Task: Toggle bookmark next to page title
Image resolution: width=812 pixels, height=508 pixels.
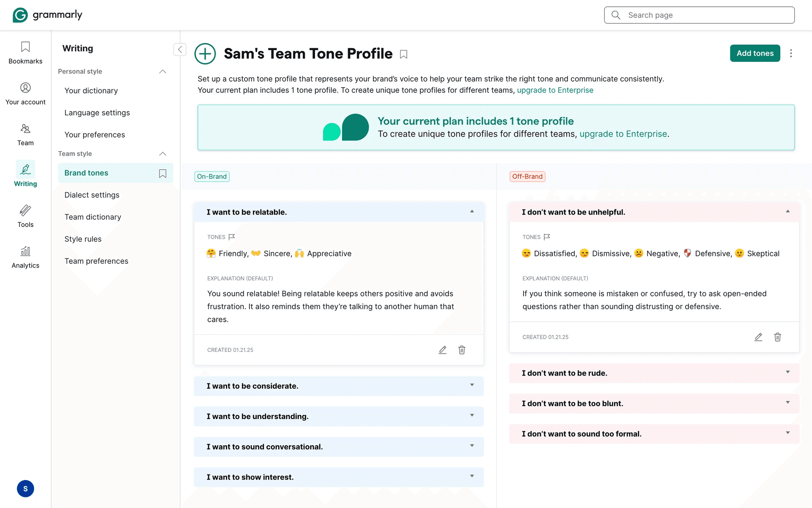Action: coord(403,55)
